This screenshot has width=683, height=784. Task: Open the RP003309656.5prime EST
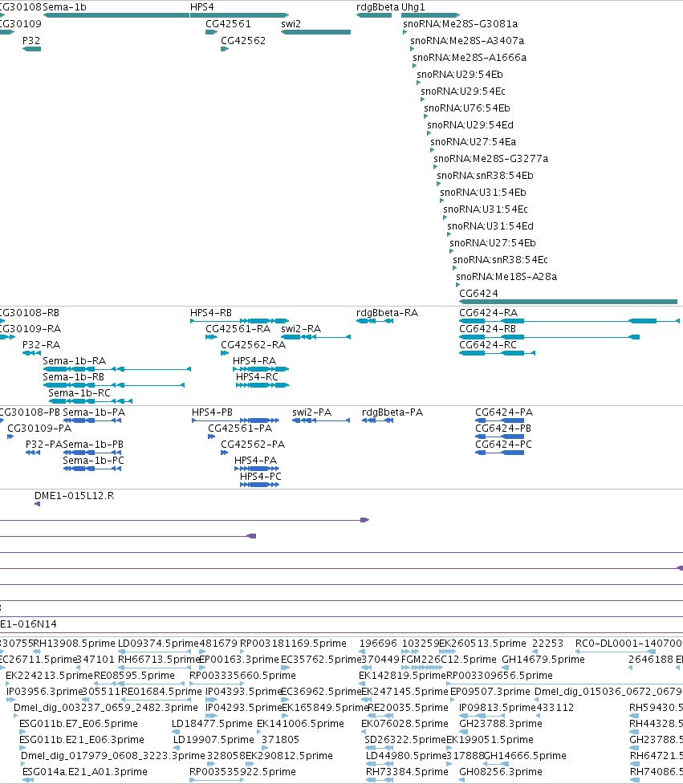pyautogui.click(x=564, y=684)
